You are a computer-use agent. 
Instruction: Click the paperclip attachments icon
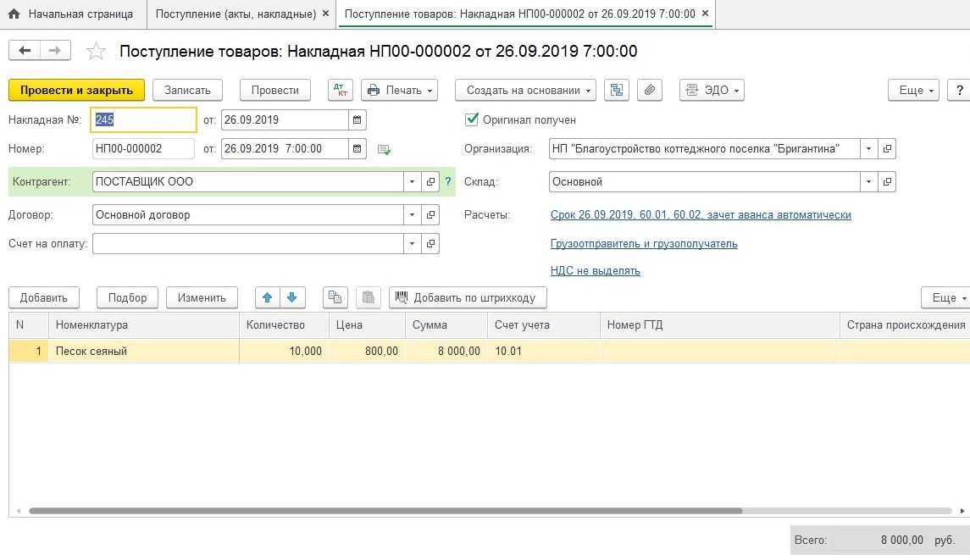click(648, 91)
